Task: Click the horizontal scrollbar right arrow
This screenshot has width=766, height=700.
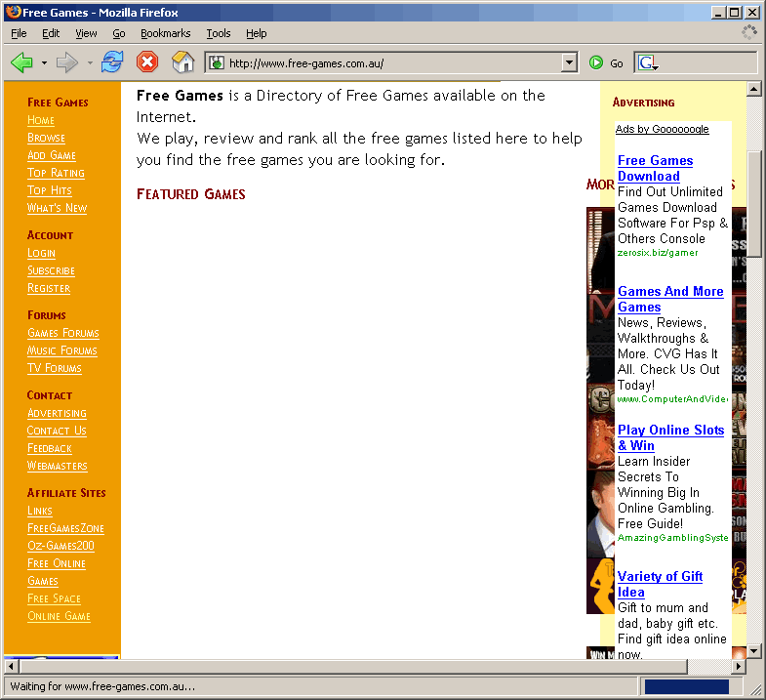Action: [739, 666]
